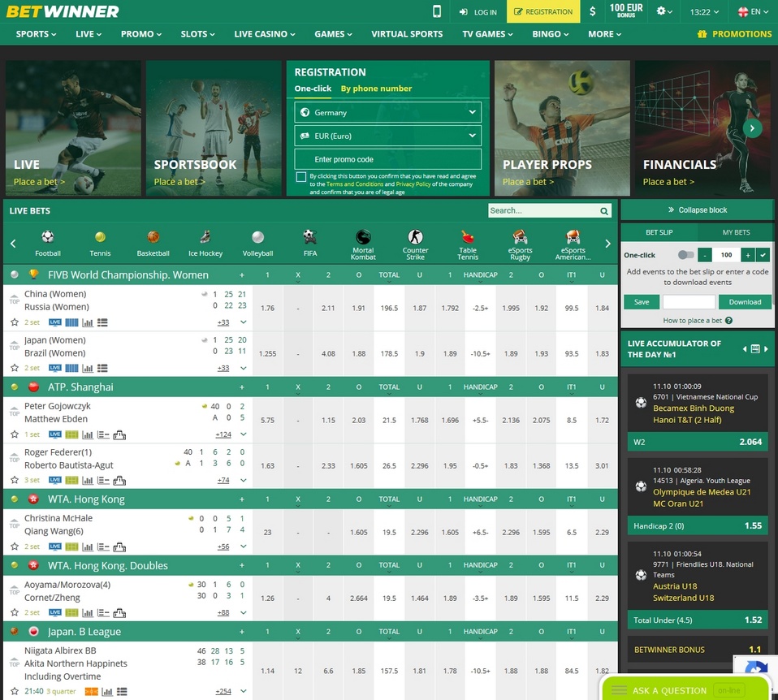Screen dimensions: 778x700
Task: Open the Germany country dropdown
Action: click(x=388, y=113)
